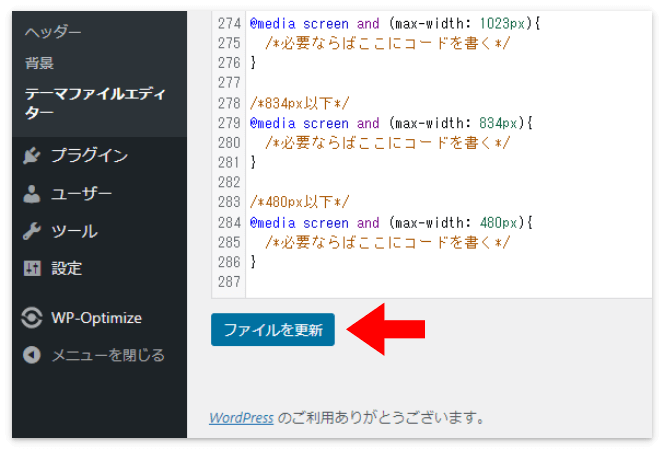Click the /*834px以下*/ comment line
This screenshot has height=451, width=664.
click(299, 103)
